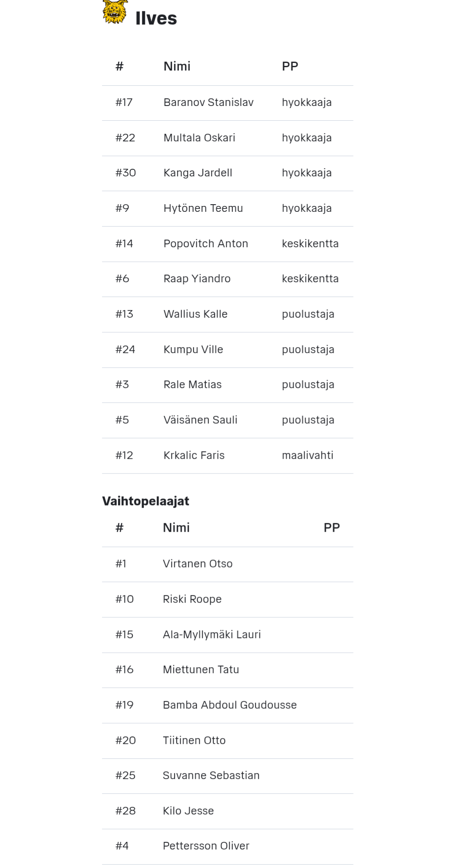This screenshot has width=451, height=868.
Task: Open Kumpu Ville's row
Action: 227,350
